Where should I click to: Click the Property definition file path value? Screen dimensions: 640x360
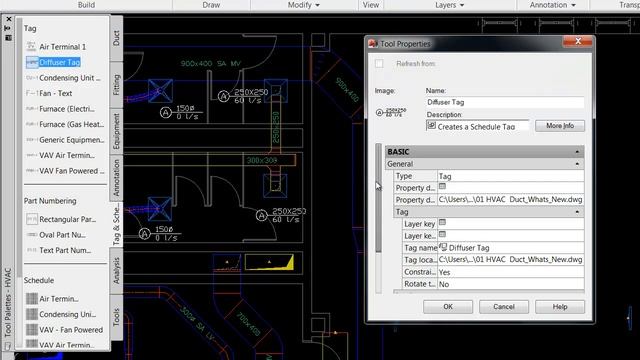[511, 200]
